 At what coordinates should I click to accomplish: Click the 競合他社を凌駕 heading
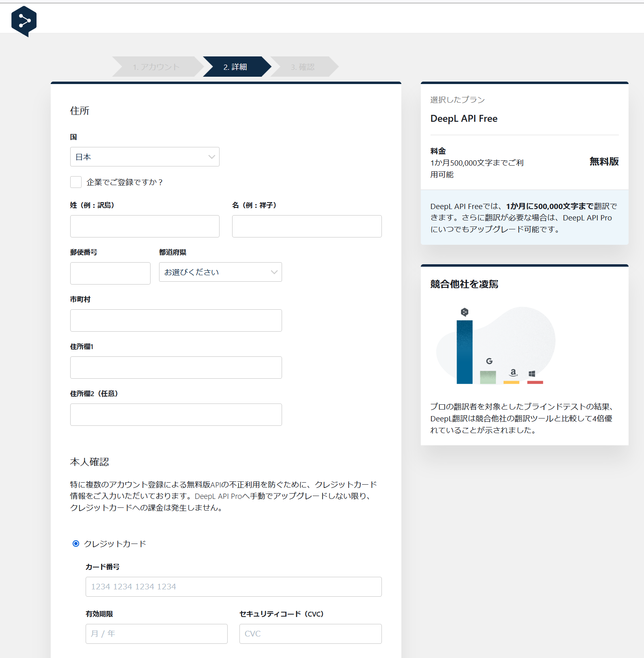click(x=464, y=284)
